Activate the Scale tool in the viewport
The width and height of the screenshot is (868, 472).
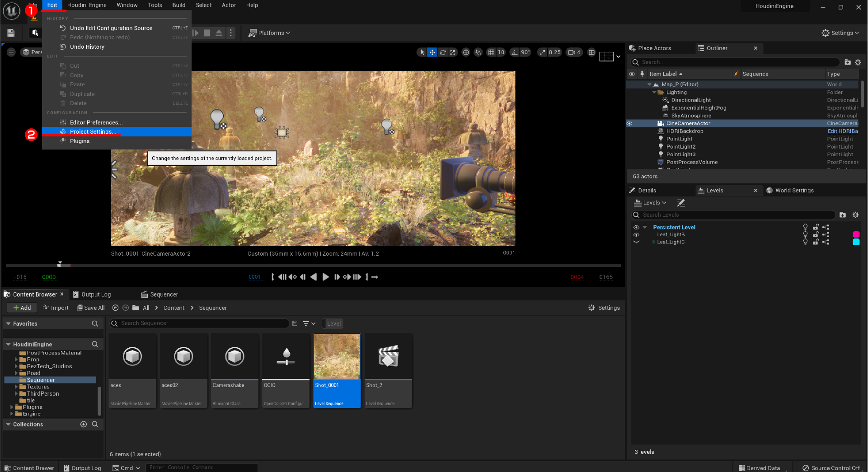coord(453,52)
